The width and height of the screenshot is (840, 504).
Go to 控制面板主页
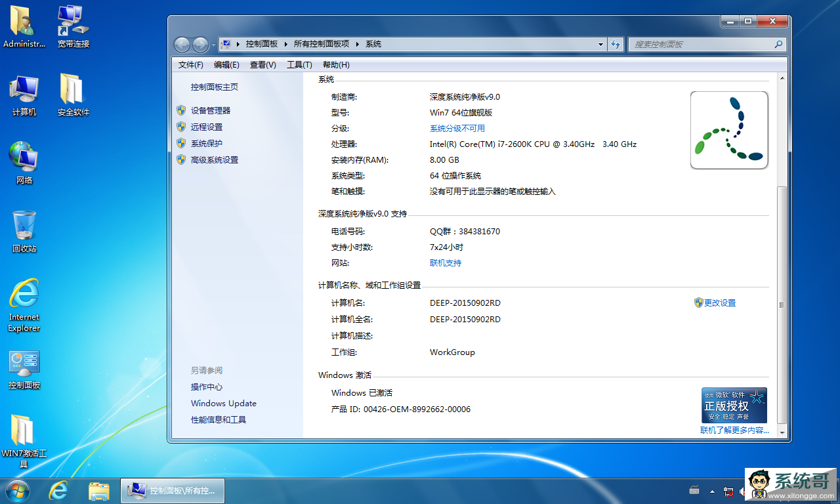coord(215,87)
